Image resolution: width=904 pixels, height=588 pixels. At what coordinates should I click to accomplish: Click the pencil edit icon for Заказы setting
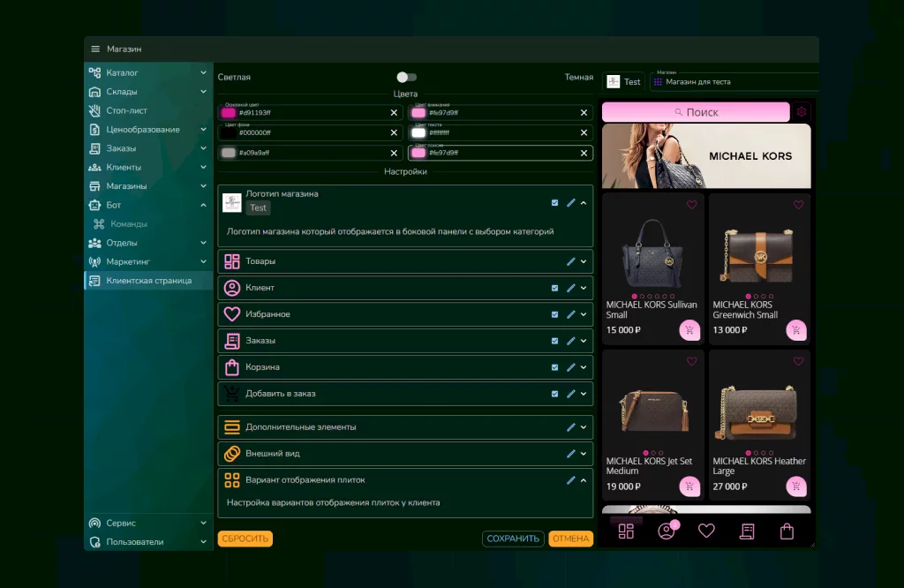click(571, 342)
